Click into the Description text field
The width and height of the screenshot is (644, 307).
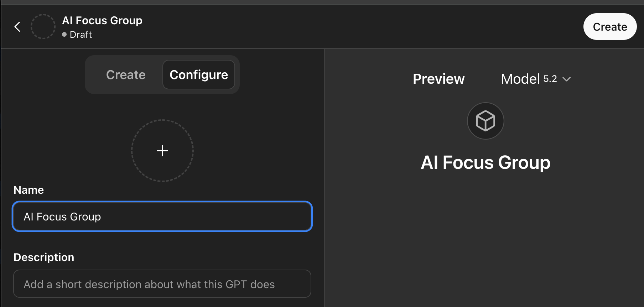tap(162, 284)
